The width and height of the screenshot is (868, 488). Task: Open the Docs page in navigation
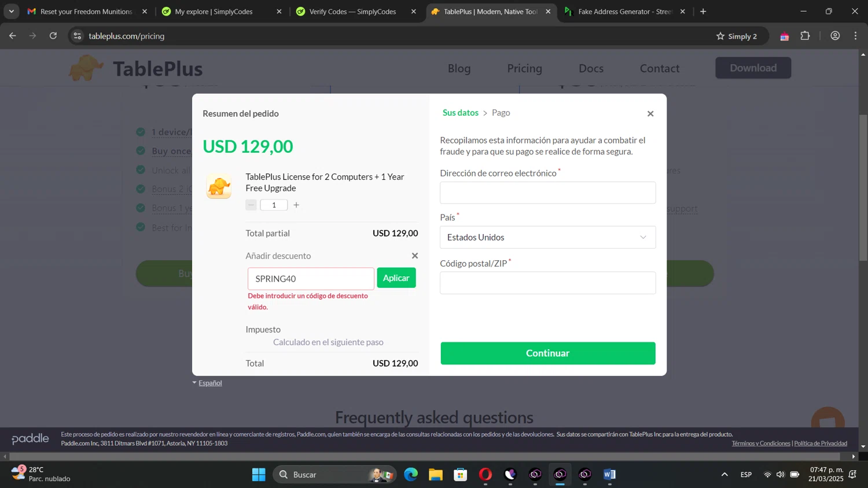coord(591,68)
